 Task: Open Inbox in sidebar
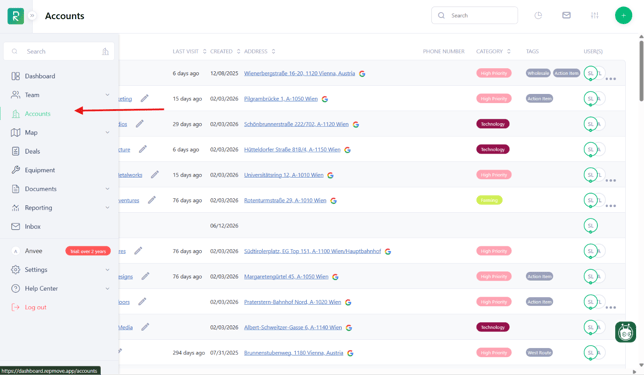tap(32, 226)
